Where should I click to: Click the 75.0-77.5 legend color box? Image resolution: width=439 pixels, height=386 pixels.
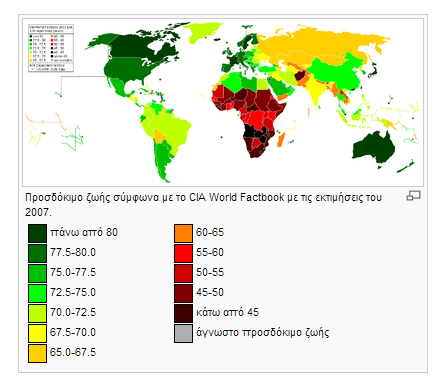coord(37,273)
